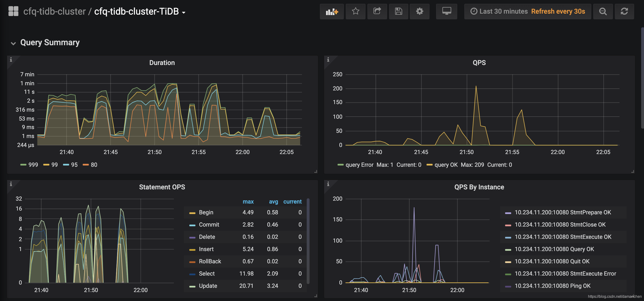Toggle StmtExecute Error instance series

click(565, 274)
